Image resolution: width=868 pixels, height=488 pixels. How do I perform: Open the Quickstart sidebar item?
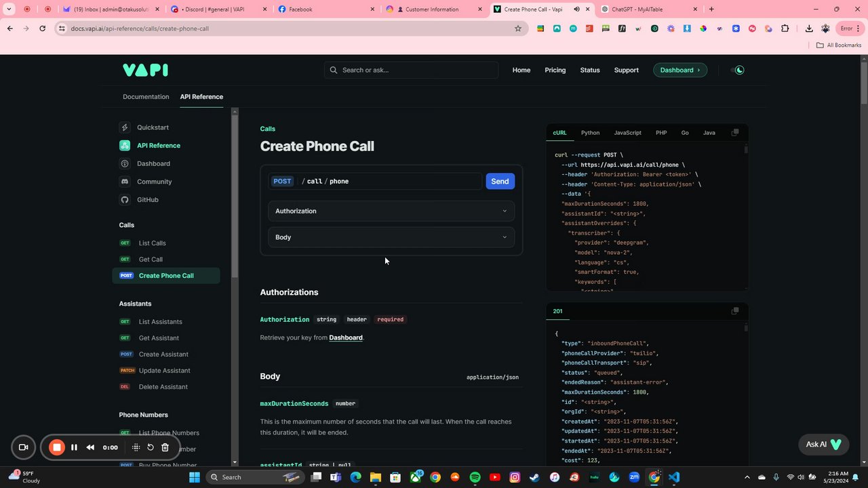point(153,127)
